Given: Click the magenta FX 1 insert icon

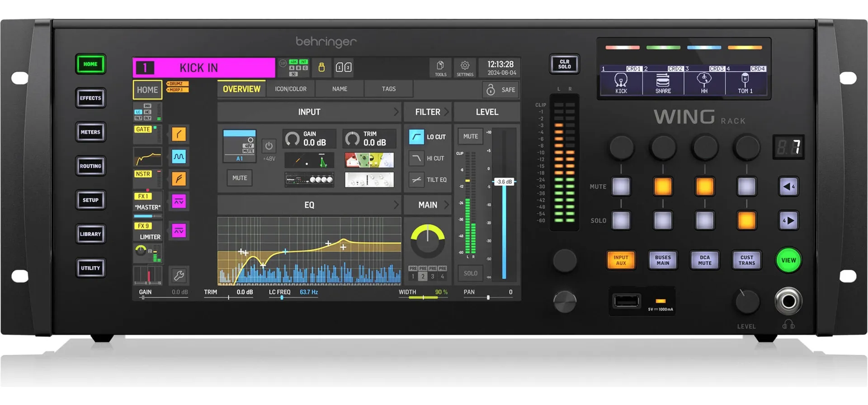Looking at the screenshot, I should (x=179, y=201).
